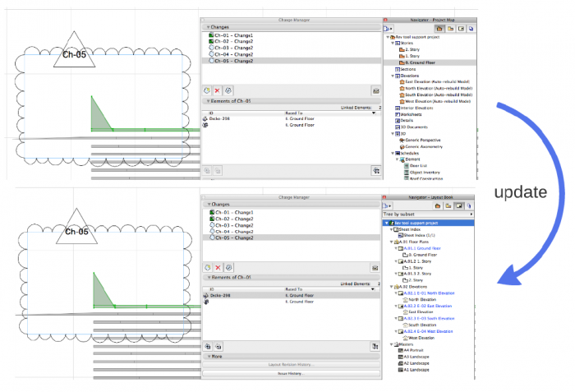Select Worksheets in the Project Map

(408, 114)
